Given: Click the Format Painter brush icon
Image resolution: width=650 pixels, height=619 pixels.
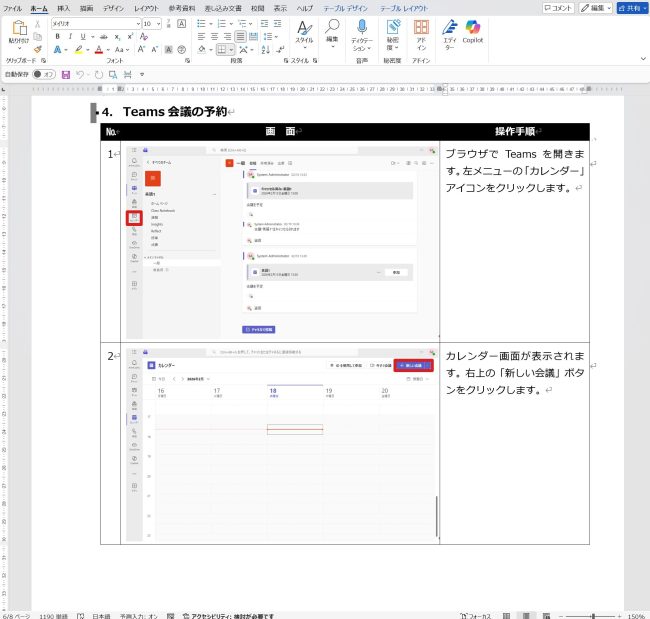Looking at the screenshot, I should tap(37, 47).
